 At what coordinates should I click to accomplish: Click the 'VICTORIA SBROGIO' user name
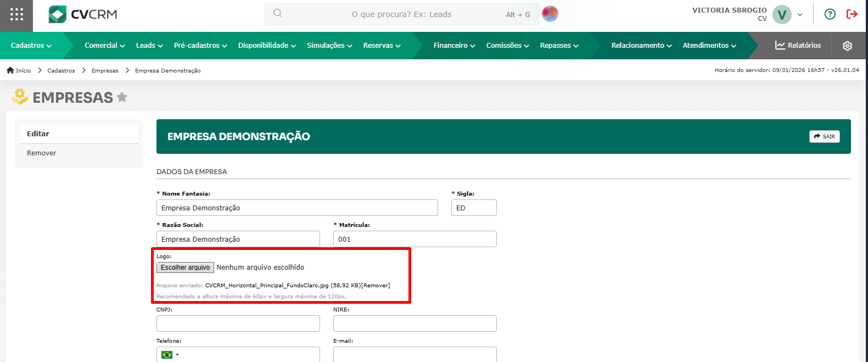[729, 10]
